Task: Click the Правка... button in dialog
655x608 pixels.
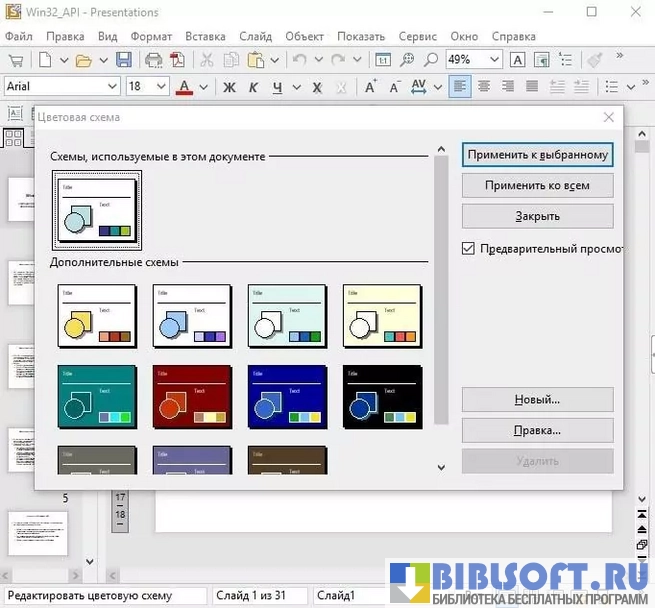Action: click(x=537, y=430)
